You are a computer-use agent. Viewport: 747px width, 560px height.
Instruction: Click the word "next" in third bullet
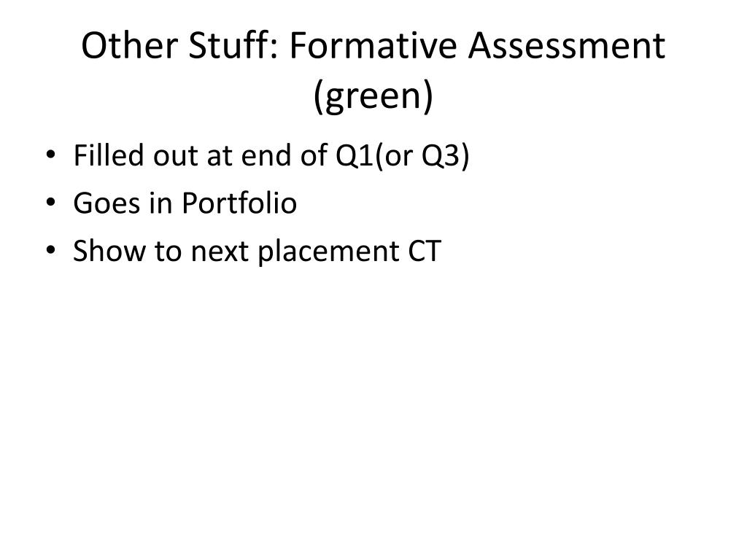point(220,252)
